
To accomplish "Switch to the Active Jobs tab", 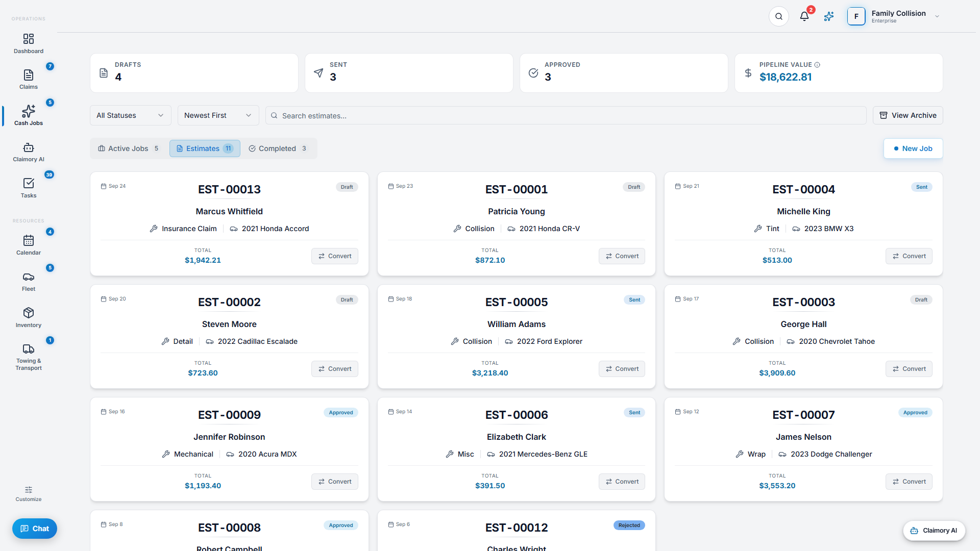I will point(128,148).
